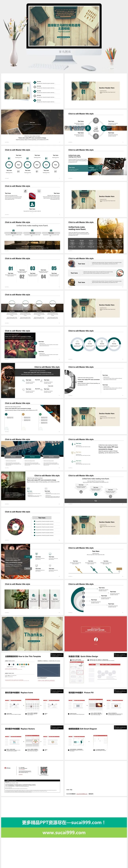Select the 'Replace Icons' instruction slide
Screen dimensions: 128x868
(x=32, y=706)
